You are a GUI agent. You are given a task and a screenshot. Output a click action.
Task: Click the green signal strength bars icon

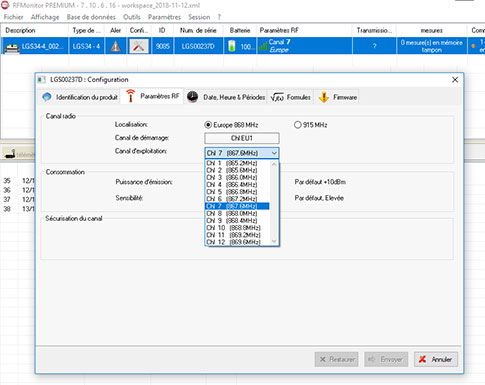263,46
